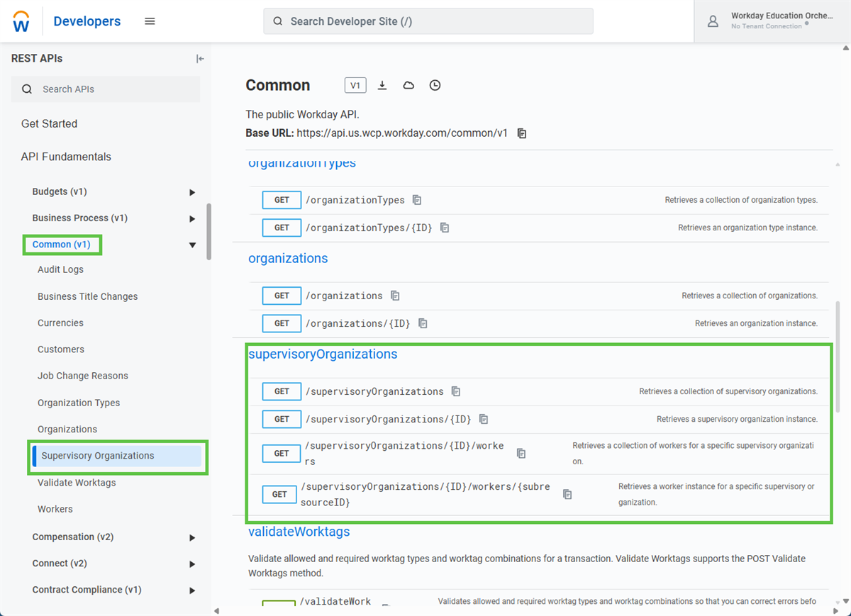Open the organizations section heading

tap(288, 259)
